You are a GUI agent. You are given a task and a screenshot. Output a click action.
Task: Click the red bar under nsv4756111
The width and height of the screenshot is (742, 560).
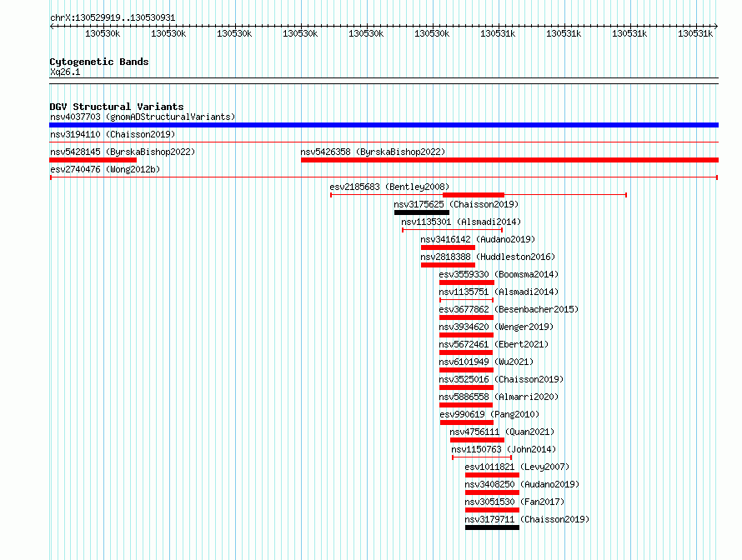(x=477, y=440)
